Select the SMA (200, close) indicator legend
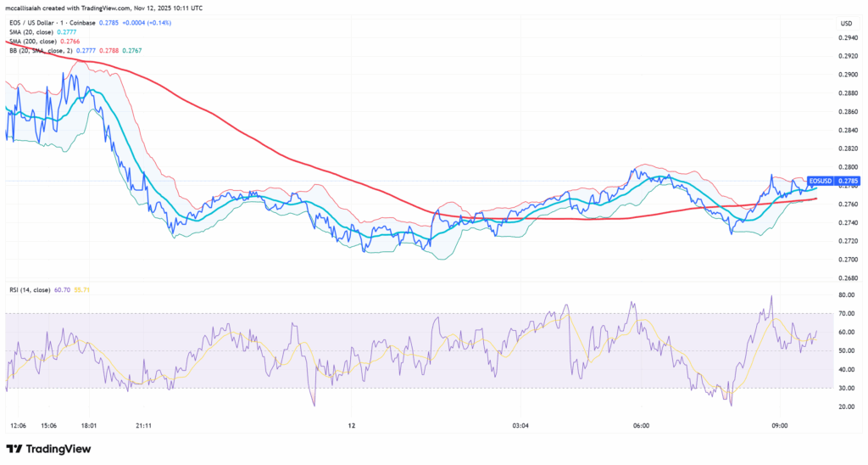The height and width of the screenshot is (465, 868). [x=36, y=42]
